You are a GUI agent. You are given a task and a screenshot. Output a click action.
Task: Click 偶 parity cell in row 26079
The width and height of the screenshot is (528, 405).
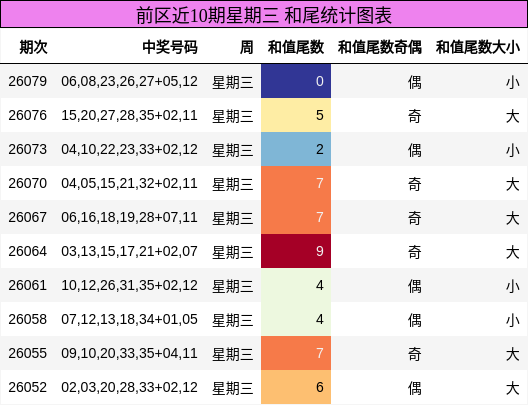[x=415, y=82]
